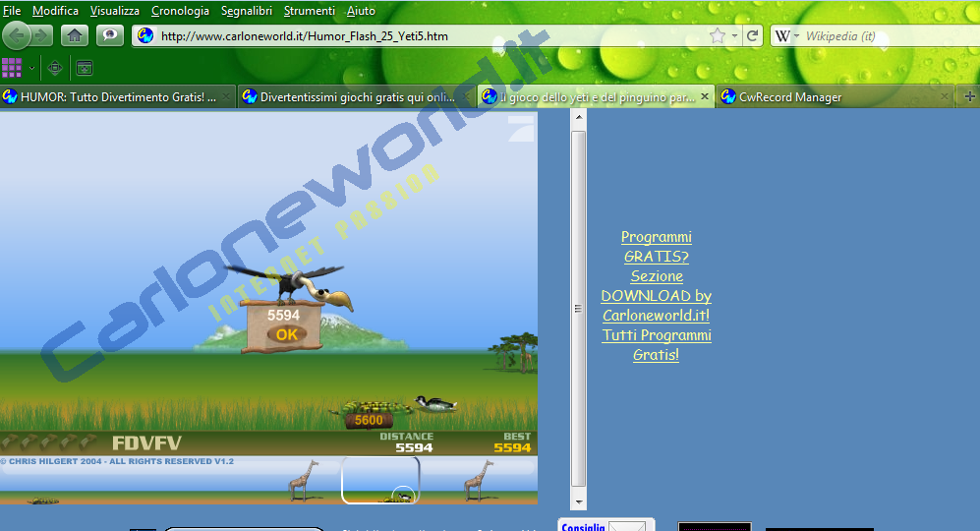Open the Cronologia menu

(180, 11)
